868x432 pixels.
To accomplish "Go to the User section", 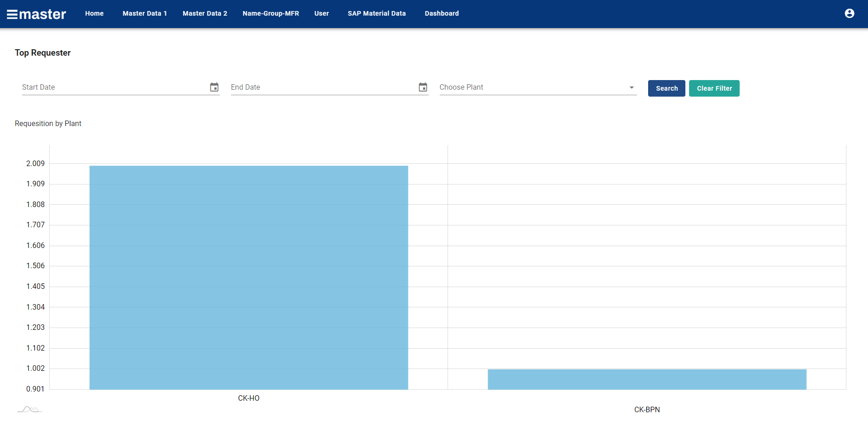I will [x=321, y=13].
